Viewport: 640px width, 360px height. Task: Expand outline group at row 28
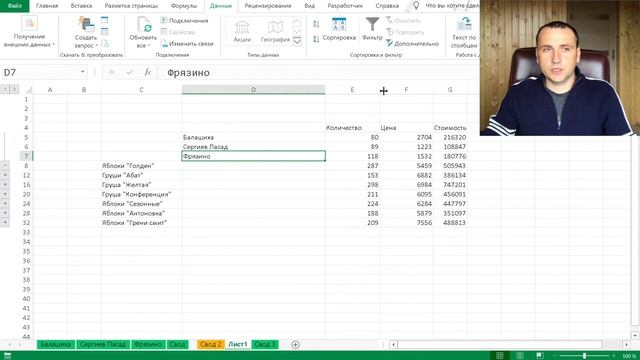(x=5, y=213)
